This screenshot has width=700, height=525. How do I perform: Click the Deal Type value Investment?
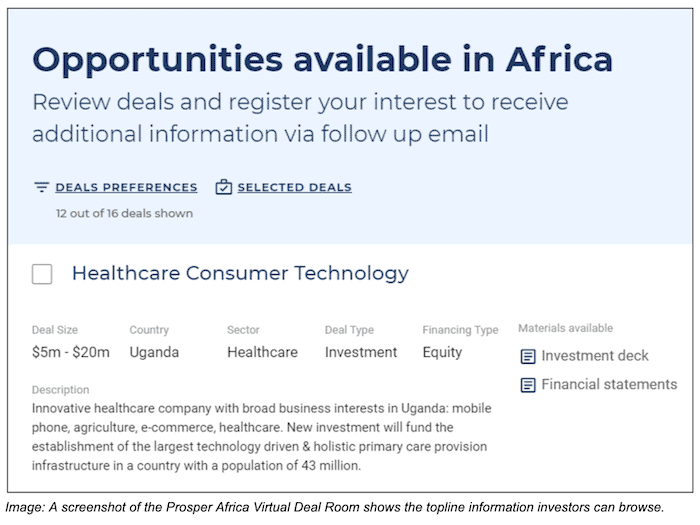tap(361, 352)
